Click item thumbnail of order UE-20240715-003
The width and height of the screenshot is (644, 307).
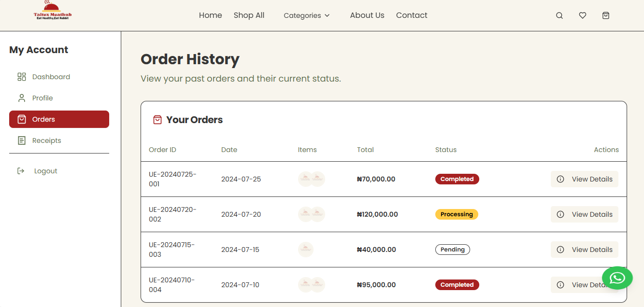305,250
